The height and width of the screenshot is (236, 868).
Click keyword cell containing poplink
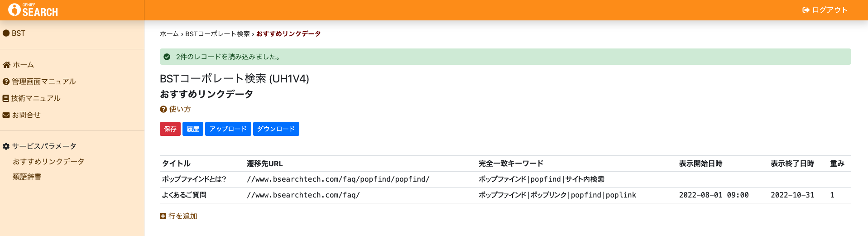click(557, 195)
